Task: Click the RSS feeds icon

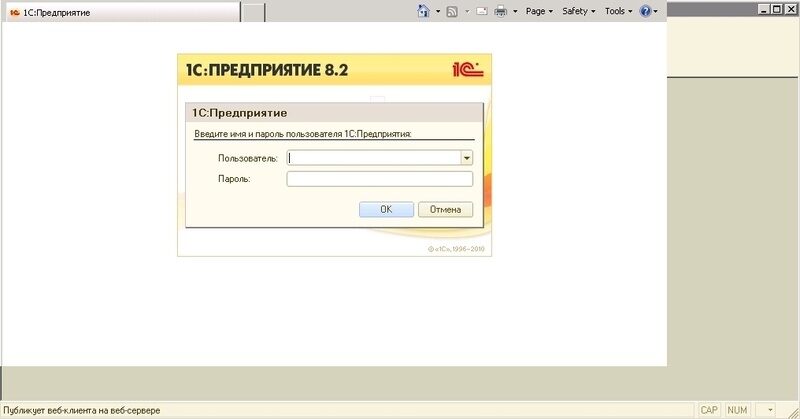Action: [x=452, y=11]
